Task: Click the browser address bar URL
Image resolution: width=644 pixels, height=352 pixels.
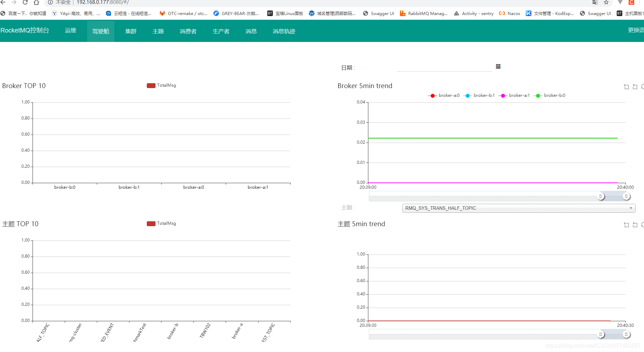Action: 103,2
